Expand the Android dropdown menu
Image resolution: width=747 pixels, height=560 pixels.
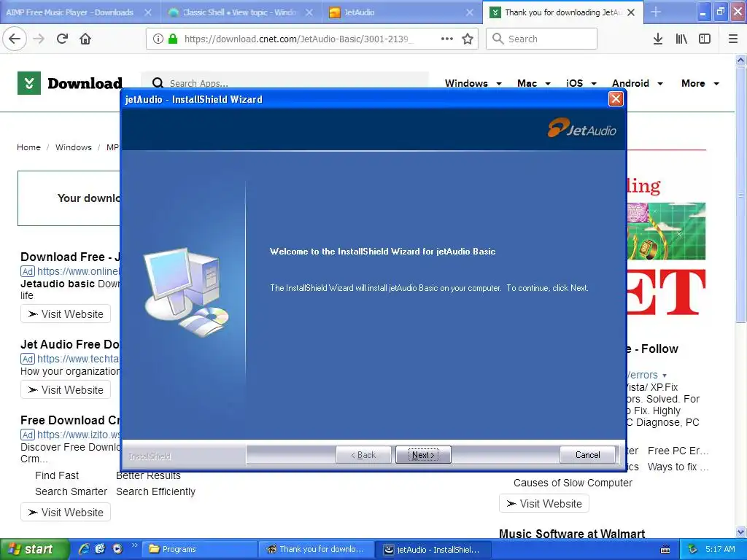tap(638, 83)
